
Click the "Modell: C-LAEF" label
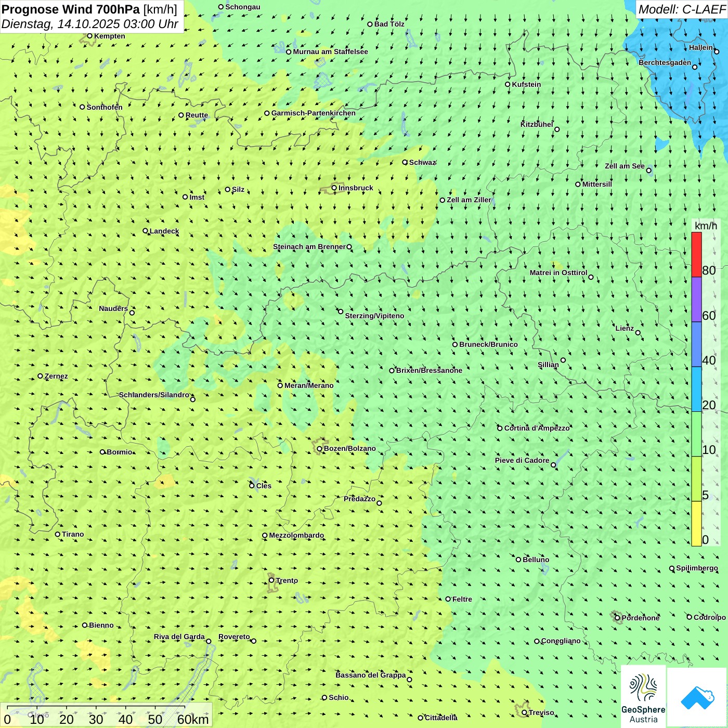pyautogui.click(x=682, y=9)
